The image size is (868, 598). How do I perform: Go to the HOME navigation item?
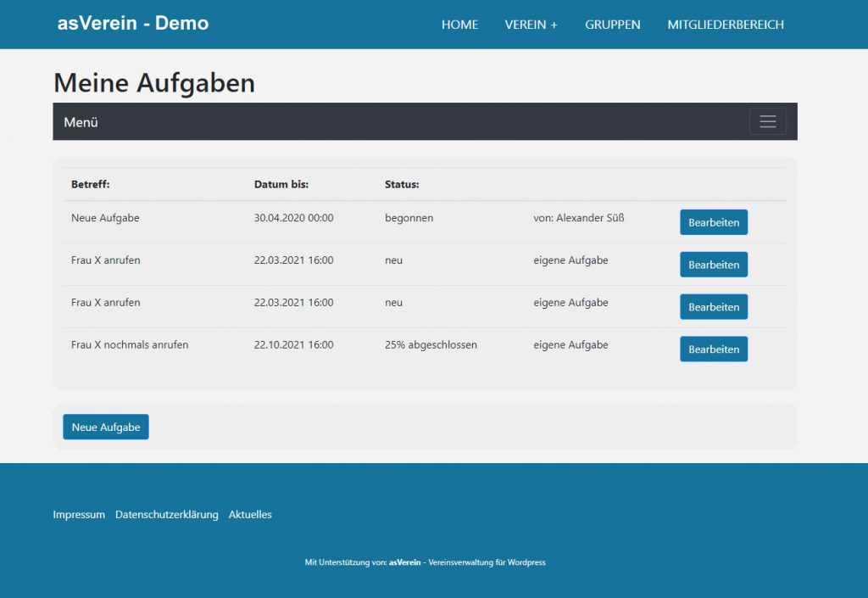(459, 25)
